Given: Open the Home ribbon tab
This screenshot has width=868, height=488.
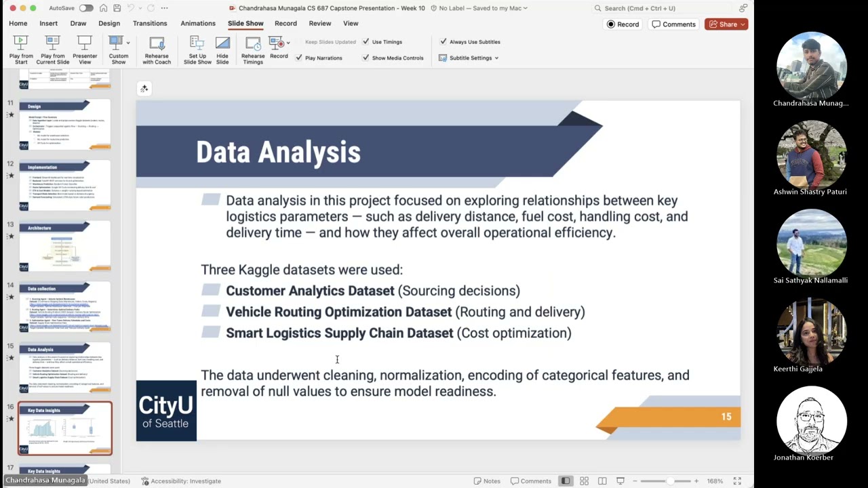Looking at the screenshot, I should [18, 23].
